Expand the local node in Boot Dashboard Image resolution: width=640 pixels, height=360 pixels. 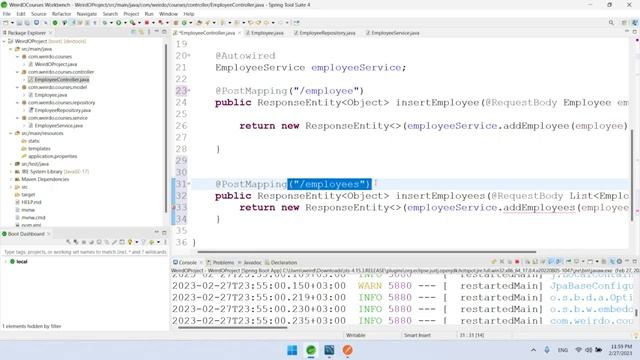coord(6,262)
